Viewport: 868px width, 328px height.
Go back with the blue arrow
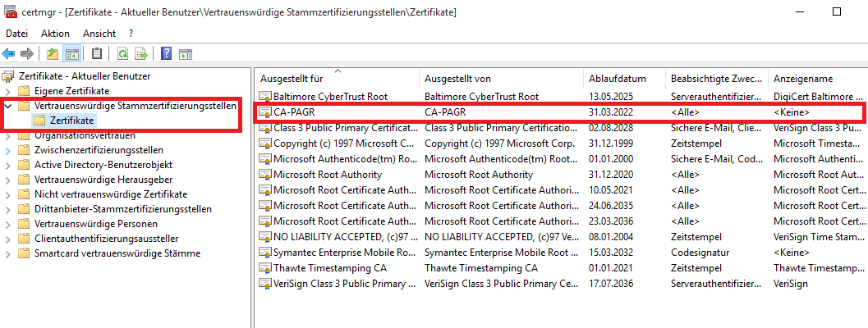pos(8,53)
